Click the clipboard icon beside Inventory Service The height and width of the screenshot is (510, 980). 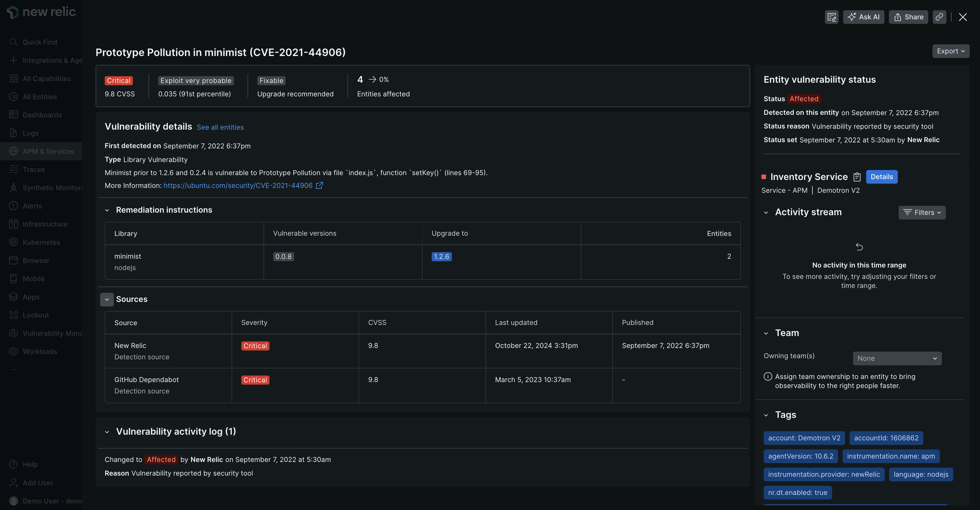(857, 177)
